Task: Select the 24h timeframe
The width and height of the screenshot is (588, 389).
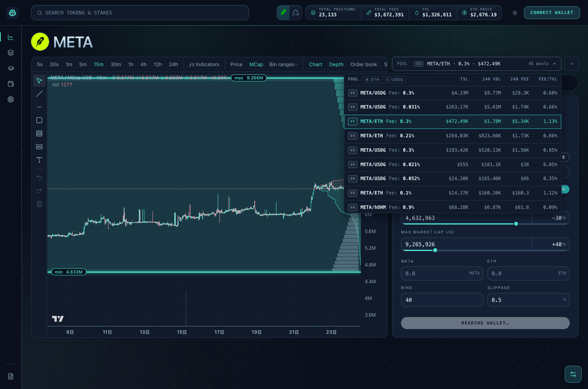Action: pos(173,65)
